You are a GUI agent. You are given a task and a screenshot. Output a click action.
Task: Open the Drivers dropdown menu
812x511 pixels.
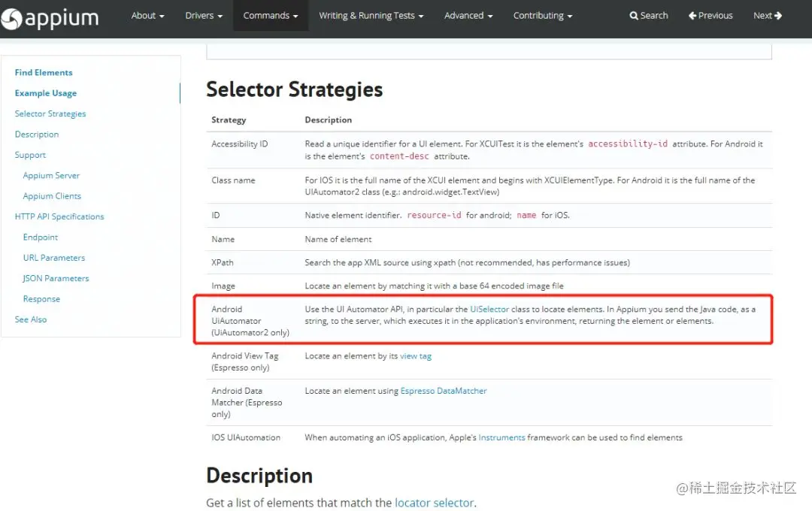tap(204, 16)
